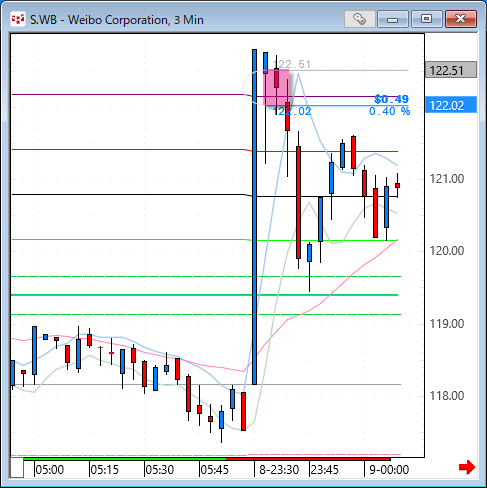
Task: Click the 23:45 time axis label
Action: tap(325, 470)
